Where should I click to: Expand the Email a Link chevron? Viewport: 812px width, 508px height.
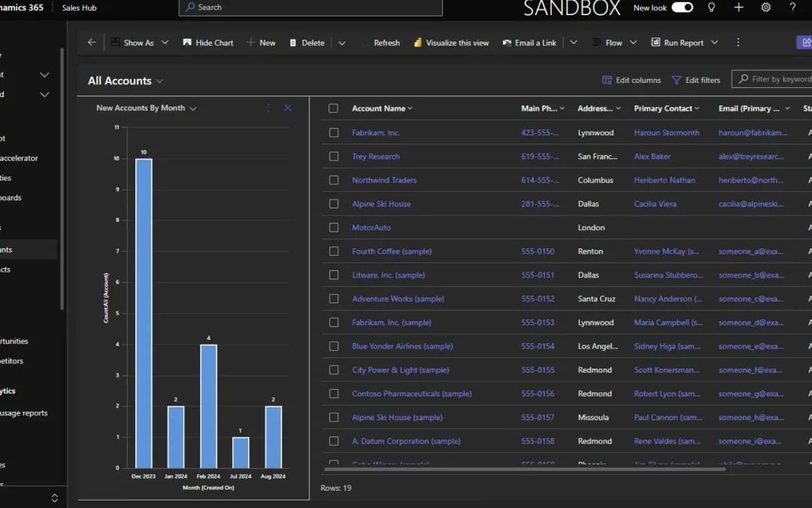click(x=573, y=42)
